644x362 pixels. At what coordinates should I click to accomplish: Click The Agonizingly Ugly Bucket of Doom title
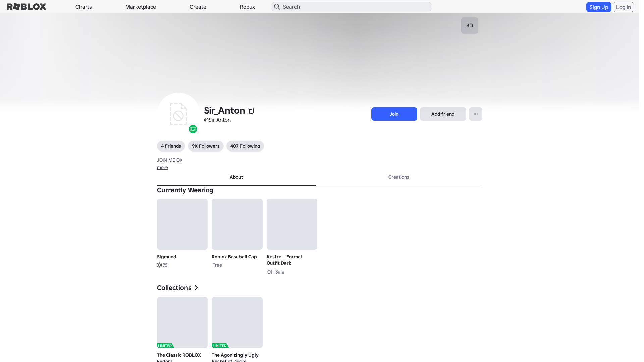tap(235, 357)
